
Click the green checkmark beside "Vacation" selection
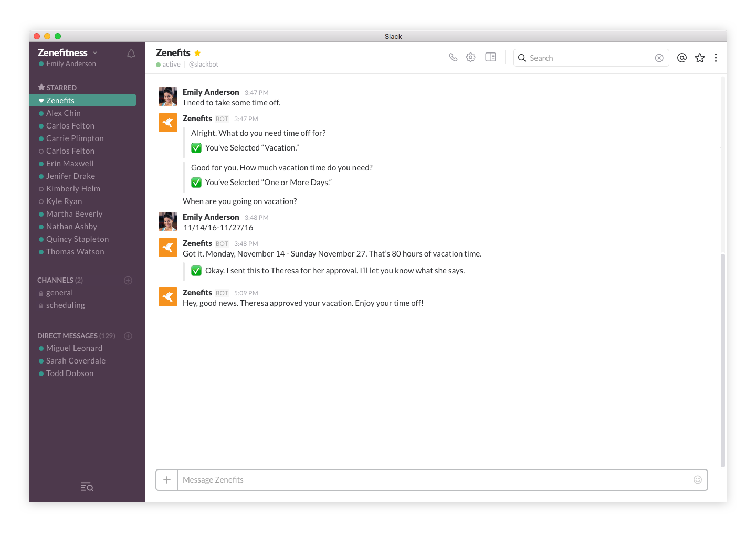tap(196, 148)
